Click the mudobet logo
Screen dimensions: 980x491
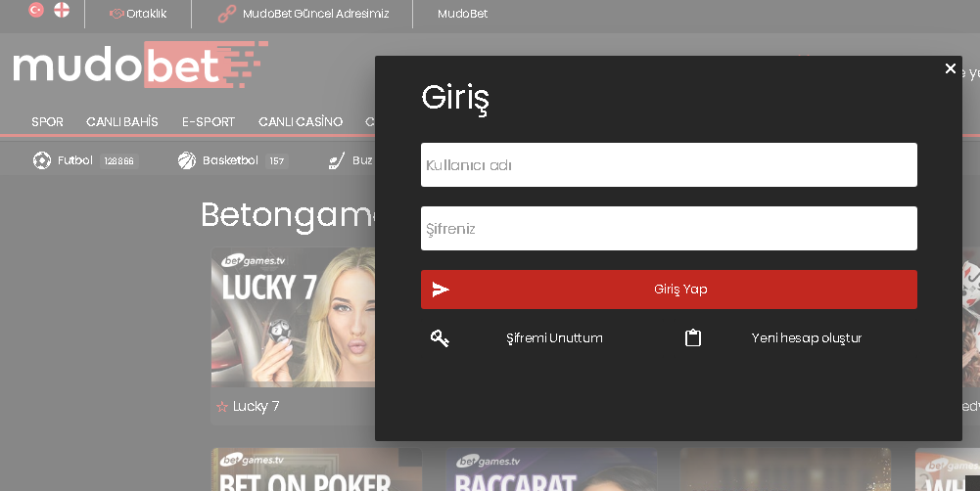141,65
